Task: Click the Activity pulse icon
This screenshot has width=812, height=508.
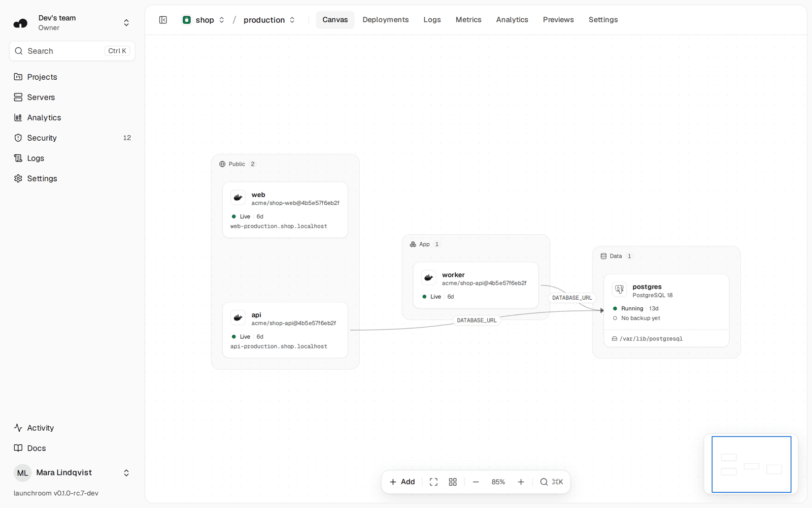Action: point(18,428)
